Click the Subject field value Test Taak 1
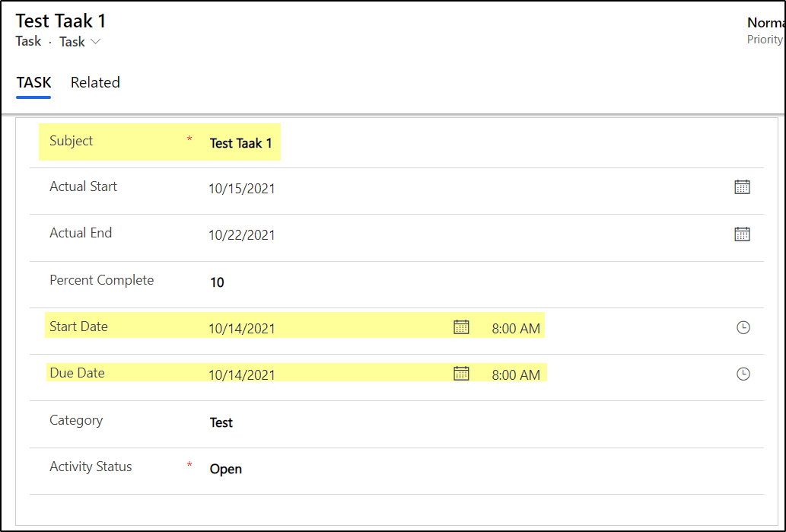 click(x=242, y=142)
